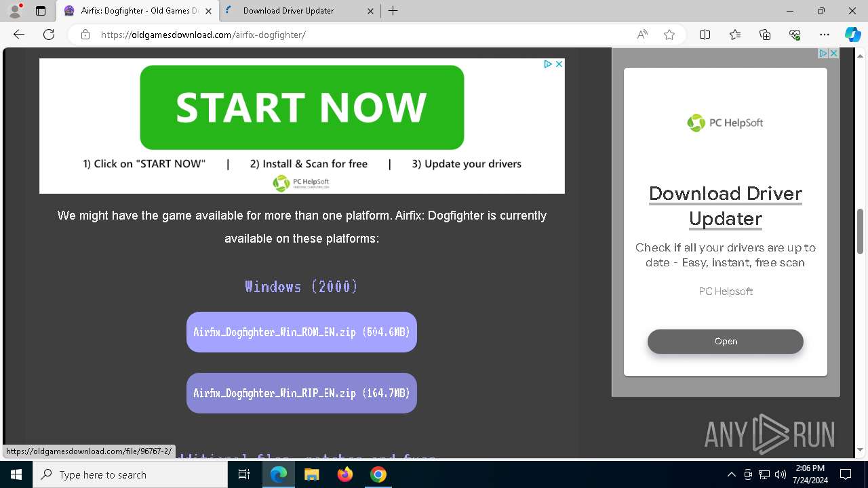This screenshot has width=868, height=488.
Task: Switch to Download Driver Updater tab
Action: [x=300, y=11]
